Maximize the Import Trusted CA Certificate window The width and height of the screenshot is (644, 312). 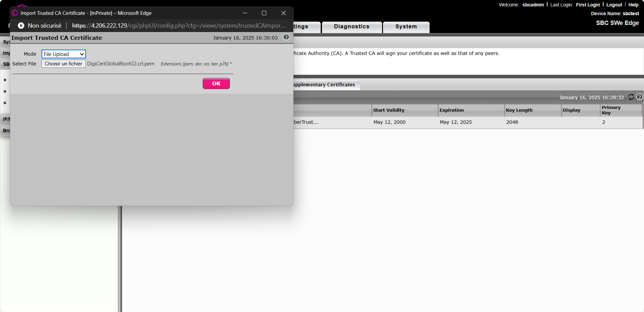pyautogui.click(x=264, y=13)
